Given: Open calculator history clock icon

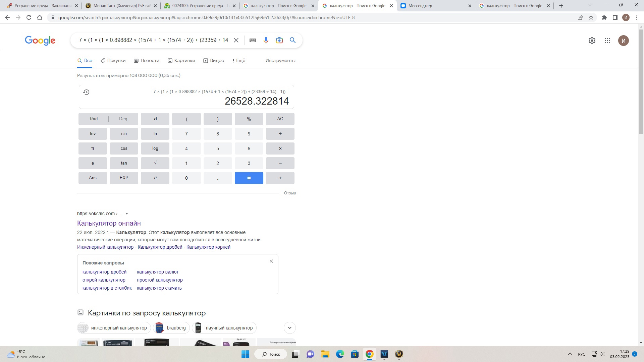Looking at the screenshot, I should pos(86,92).
